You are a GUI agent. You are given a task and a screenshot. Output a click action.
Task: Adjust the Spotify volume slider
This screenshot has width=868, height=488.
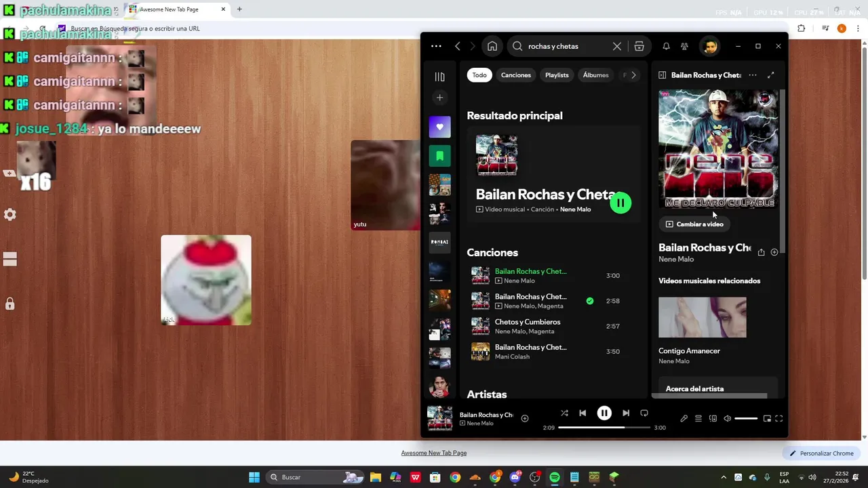[746, 419]
